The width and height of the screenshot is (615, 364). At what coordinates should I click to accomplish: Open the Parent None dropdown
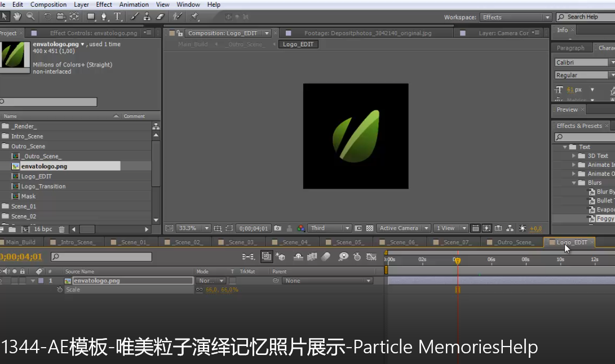[x=327, y=281]
